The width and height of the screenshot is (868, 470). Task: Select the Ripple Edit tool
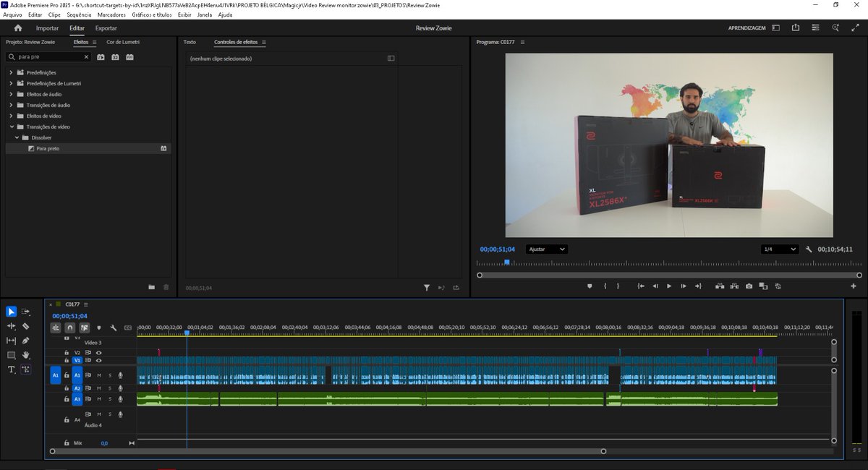(x=12, y=326)
